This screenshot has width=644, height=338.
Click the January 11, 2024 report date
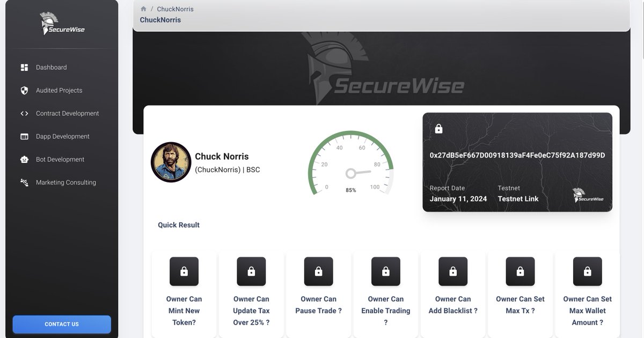pyautogui.click(x=458, y=199)
